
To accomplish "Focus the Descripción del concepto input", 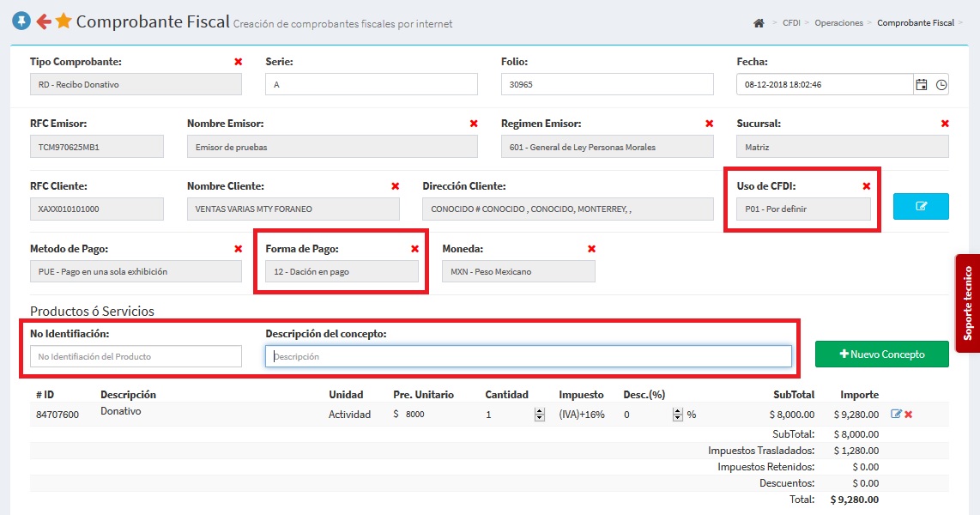I will (x=528, y=356).
